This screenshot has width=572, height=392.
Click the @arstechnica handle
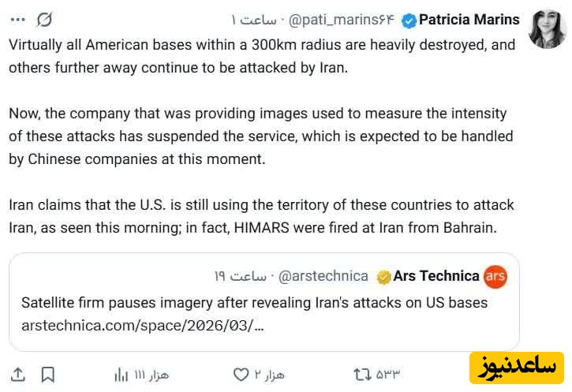pyautogui.click(x=323, y=276)
